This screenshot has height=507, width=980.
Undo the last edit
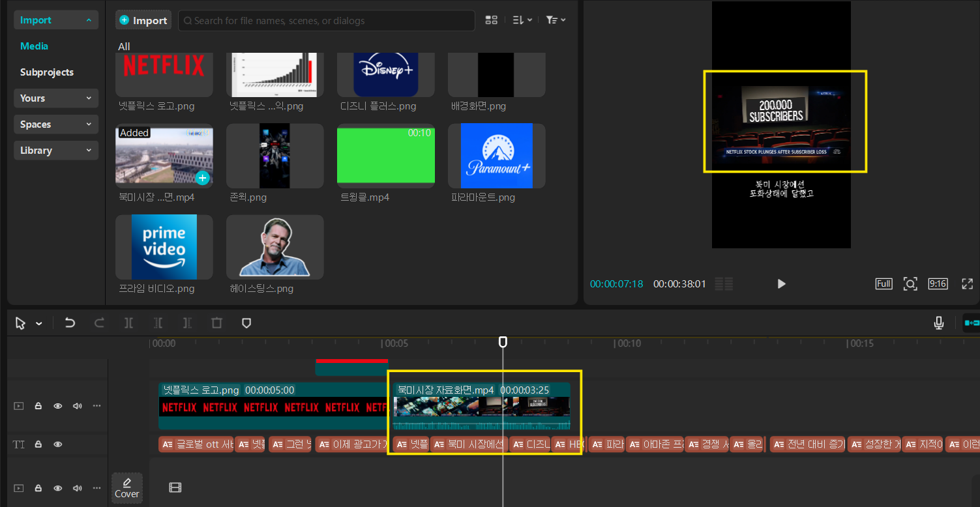coord(70,323)
